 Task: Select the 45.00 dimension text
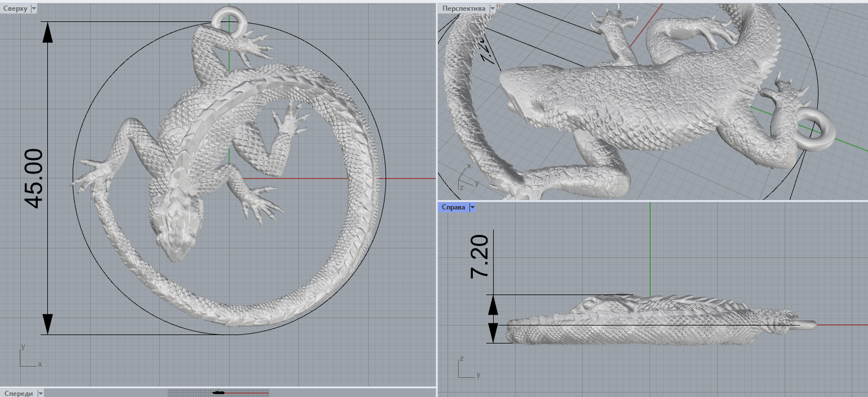click(x=34, y=179)
